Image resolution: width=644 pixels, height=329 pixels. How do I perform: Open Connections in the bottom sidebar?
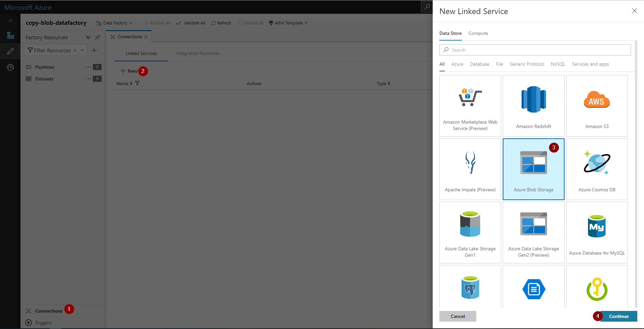tap(49, 311)
